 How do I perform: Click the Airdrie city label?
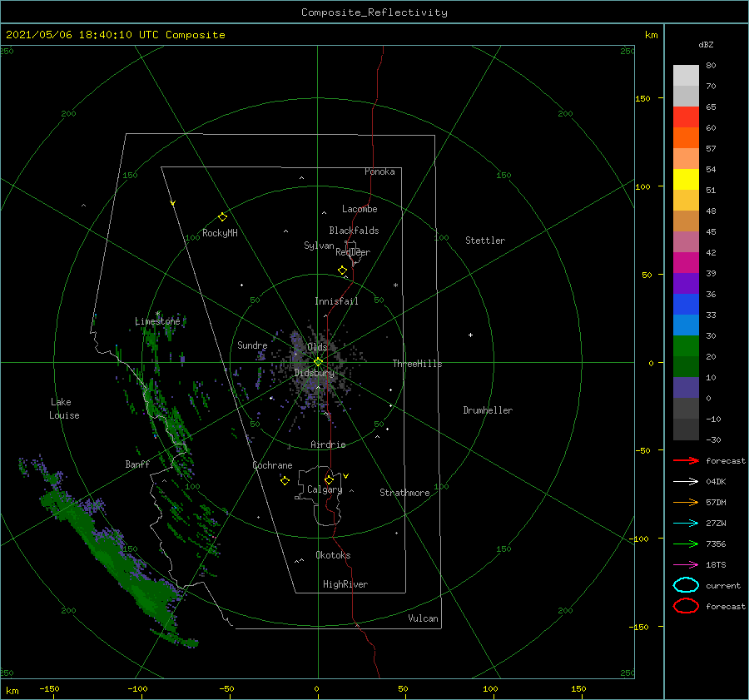point(328,444)
